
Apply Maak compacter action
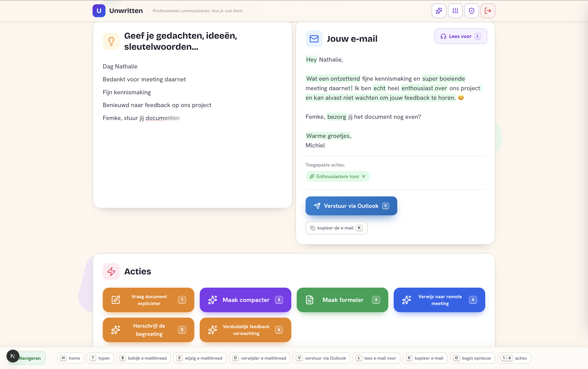245,300
